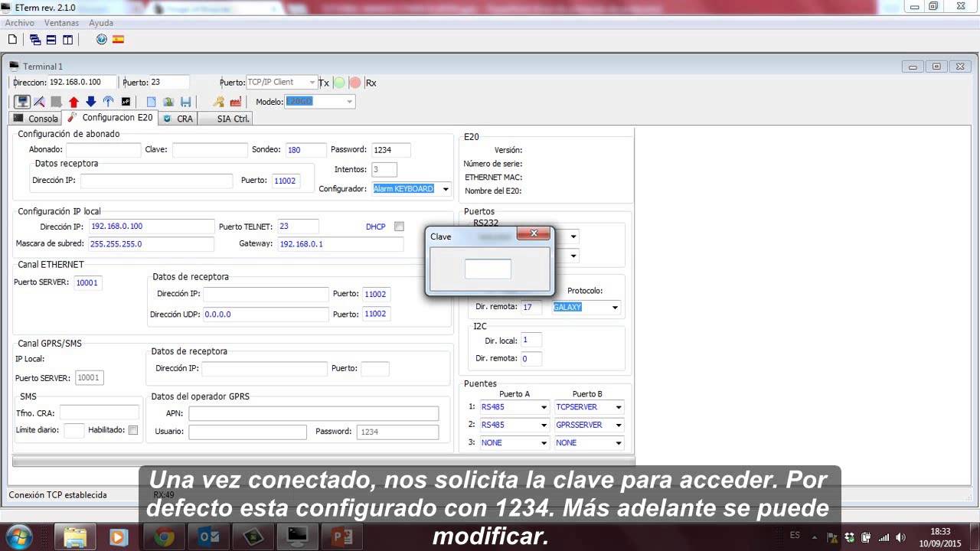Open Puentes row 3 Puerto A NONE dropdown

pyautogui.click(x=544, y=443)
